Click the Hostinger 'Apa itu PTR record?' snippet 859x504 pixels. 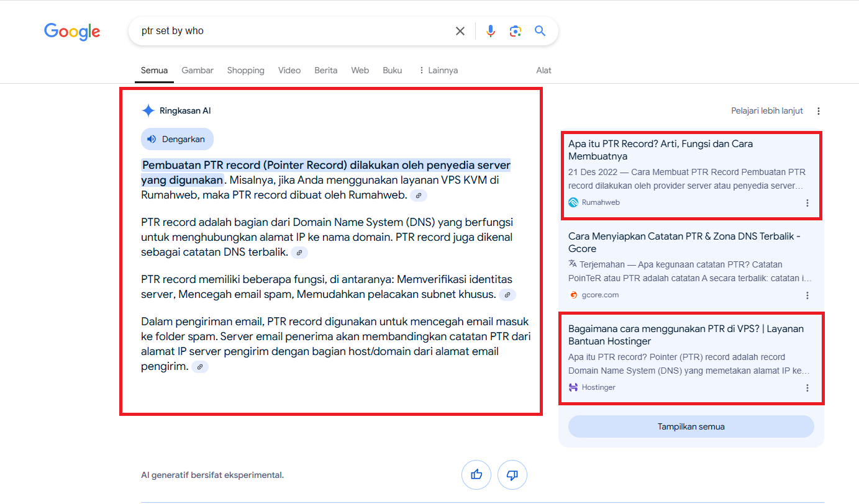pyautogui.click(x=689, y=364)
